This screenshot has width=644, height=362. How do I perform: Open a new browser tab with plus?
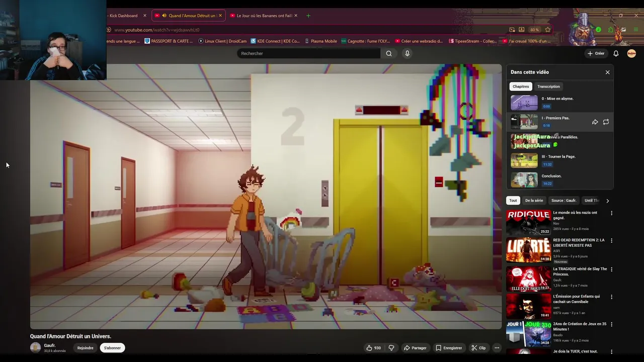pos(308,16)
